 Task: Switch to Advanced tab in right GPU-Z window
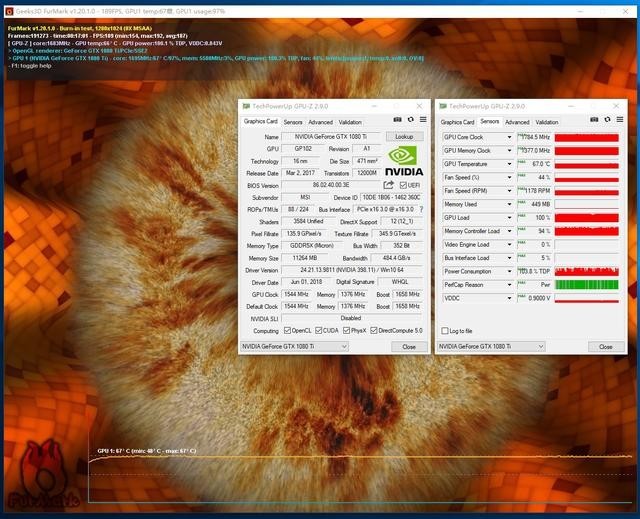(x=517, y=122)
